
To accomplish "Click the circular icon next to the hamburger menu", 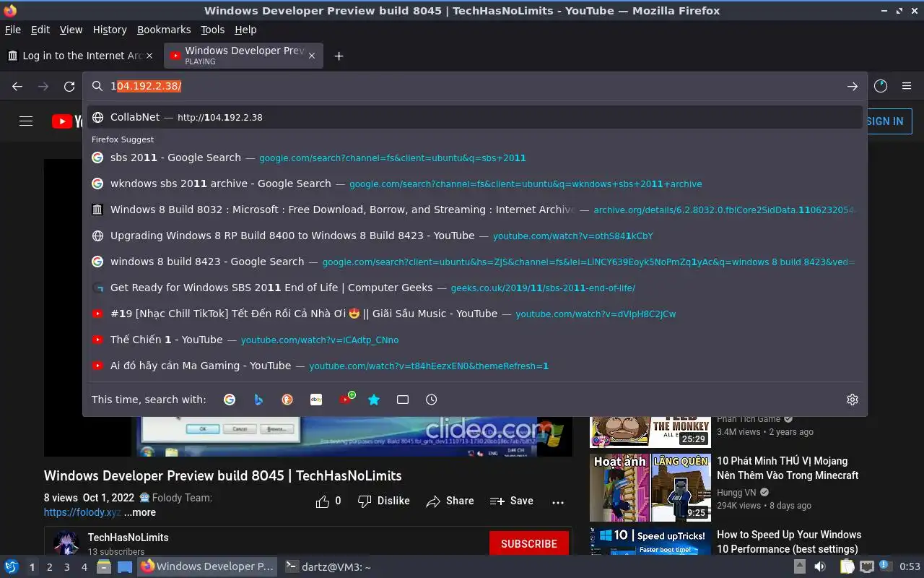I will pyautogui.click(x=881, y=86).
